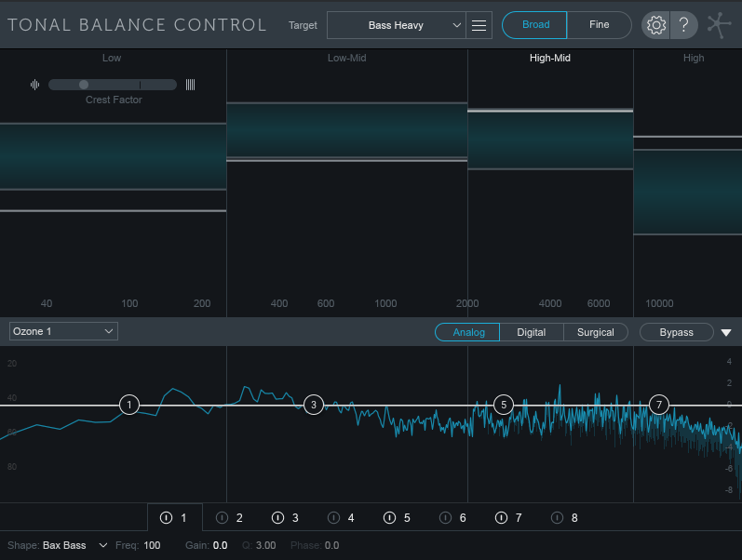Click the Bypass button

coord(676,332)
